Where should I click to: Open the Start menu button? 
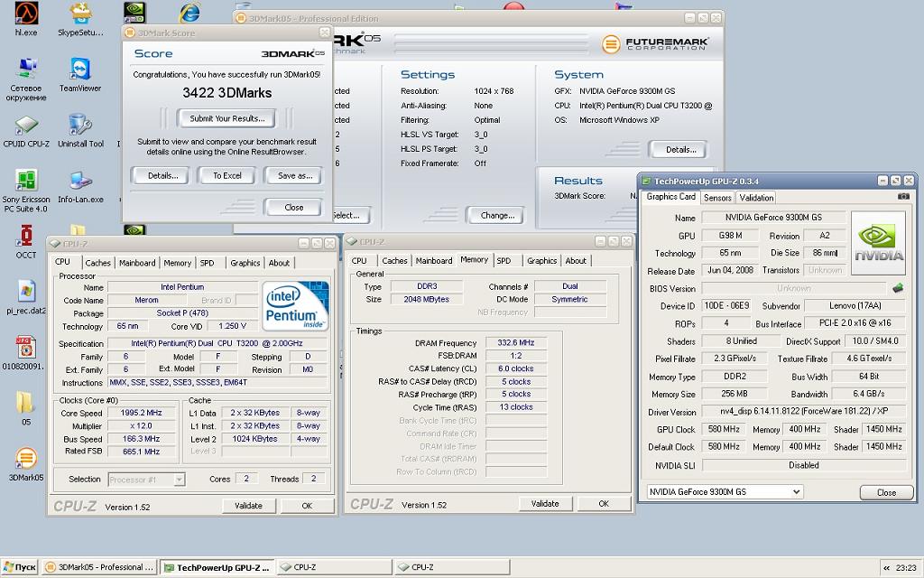tap(20, 567)
